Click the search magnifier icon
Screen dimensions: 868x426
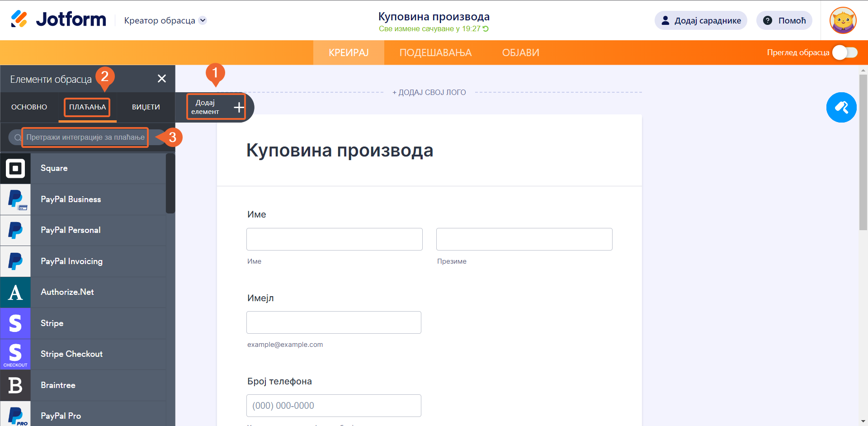17,137
